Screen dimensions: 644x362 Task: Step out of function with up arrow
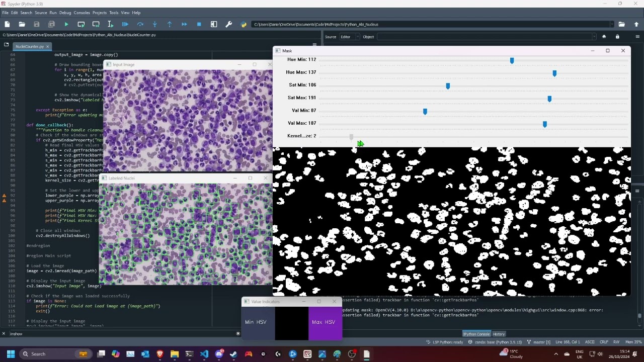pyautogui.click(x=170, y=24)
